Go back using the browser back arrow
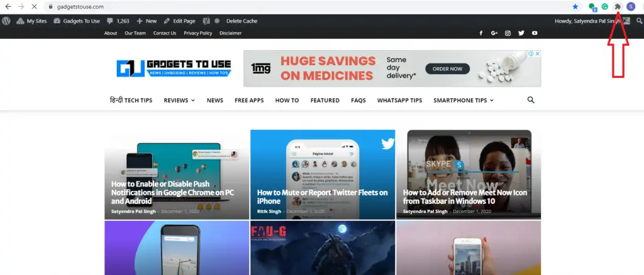 click(x=8, y=6)
